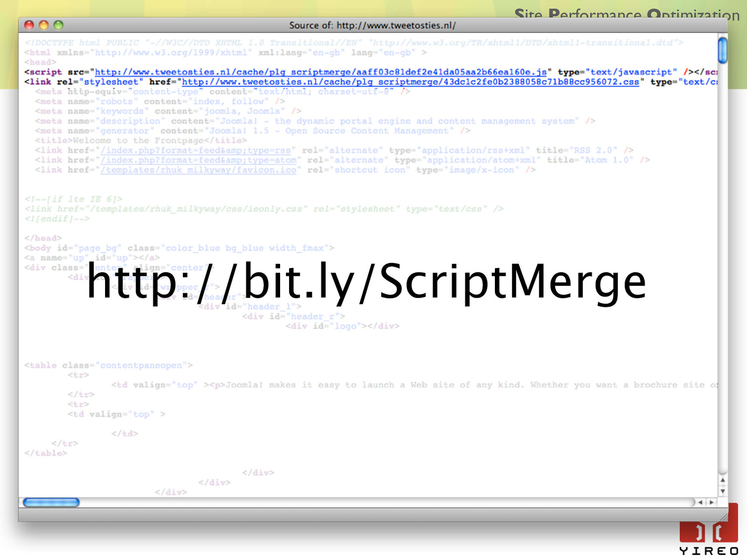Open the rhuk_milkyway favicon.ico link

198,170
